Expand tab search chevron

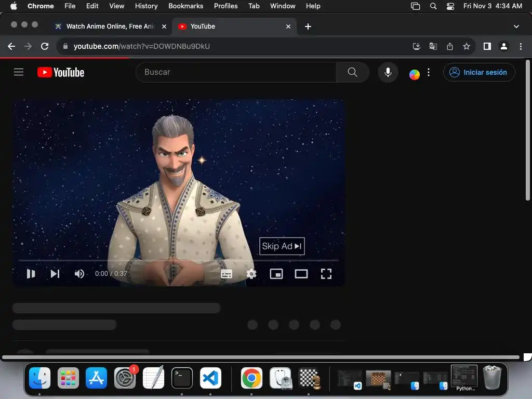point(516,26)
